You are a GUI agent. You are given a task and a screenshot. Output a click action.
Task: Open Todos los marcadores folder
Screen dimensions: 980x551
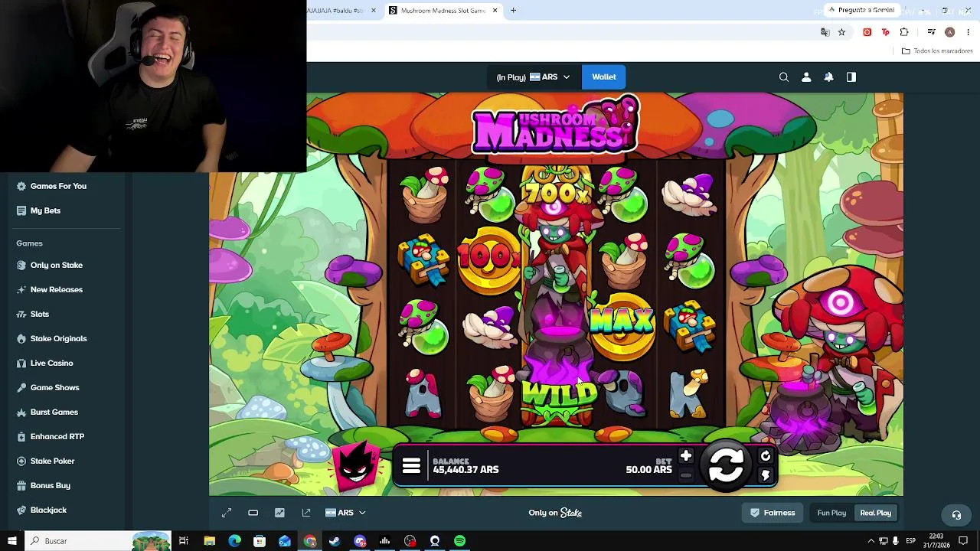click(x=937, y=51)
